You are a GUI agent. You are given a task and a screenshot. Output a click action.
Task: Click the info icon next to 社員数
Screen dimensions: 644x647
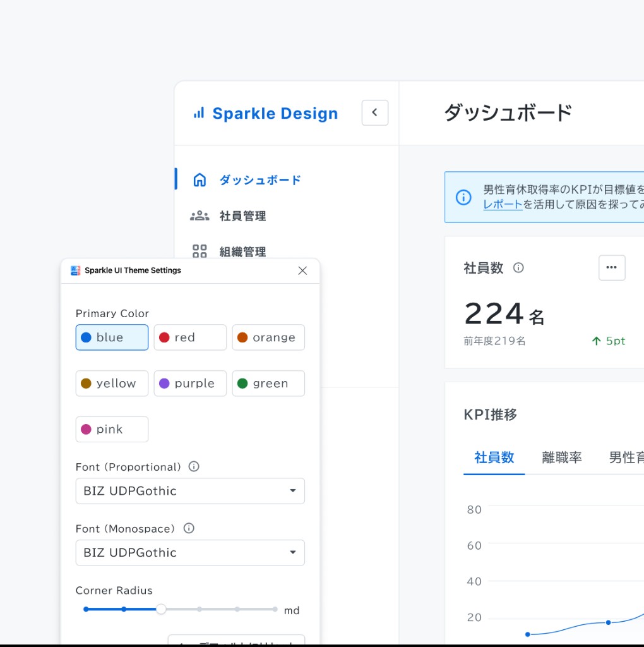click(518, 268)
